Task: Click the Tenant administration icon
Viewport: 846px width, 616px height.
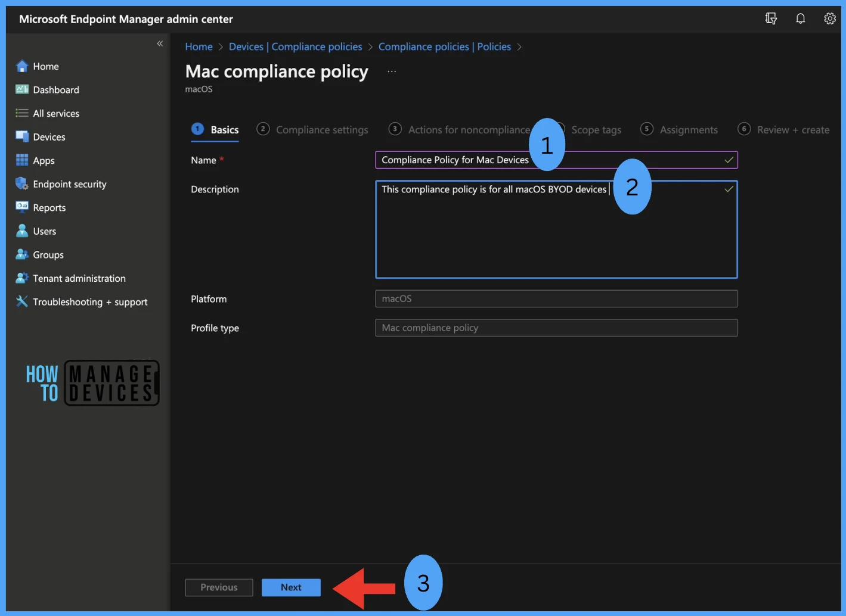Action: [22, 278]
